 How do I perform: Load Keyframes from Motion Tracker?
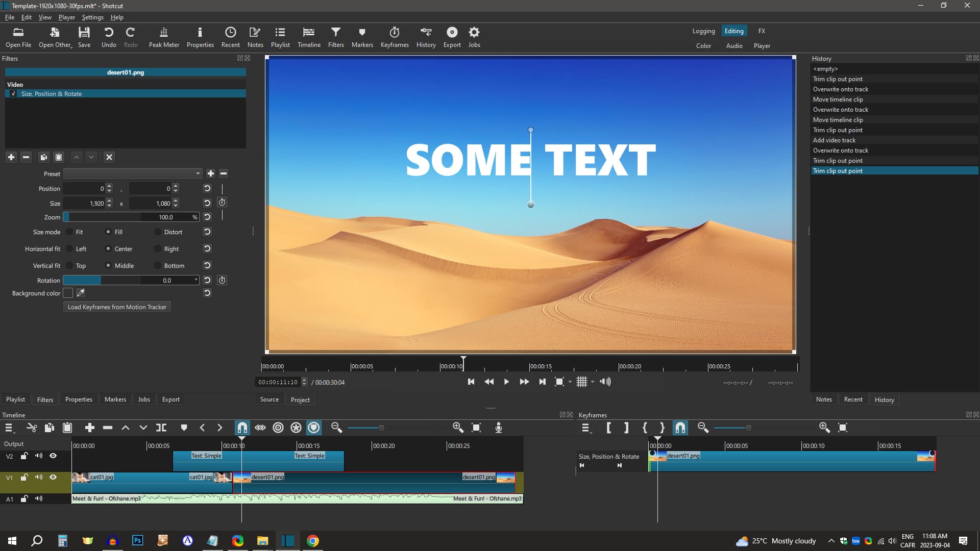coord(117,307)
